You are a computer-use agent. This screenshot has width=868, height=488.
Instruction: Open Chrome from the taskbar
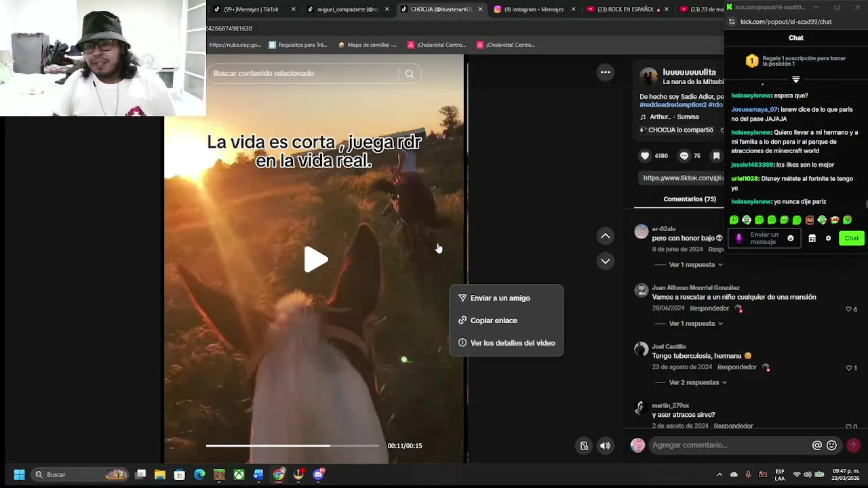(x=279, y=474)
